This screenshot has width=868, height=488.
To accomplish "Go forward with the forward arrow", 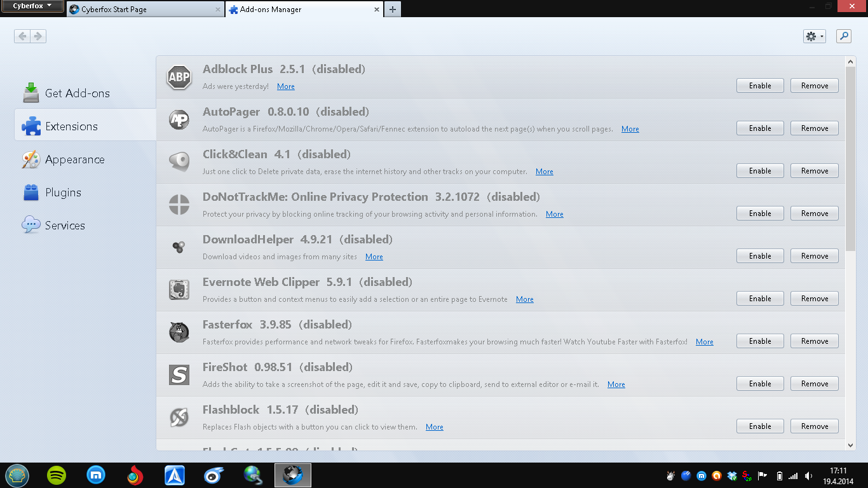I will pyautogui.click(x=38, y=36).
